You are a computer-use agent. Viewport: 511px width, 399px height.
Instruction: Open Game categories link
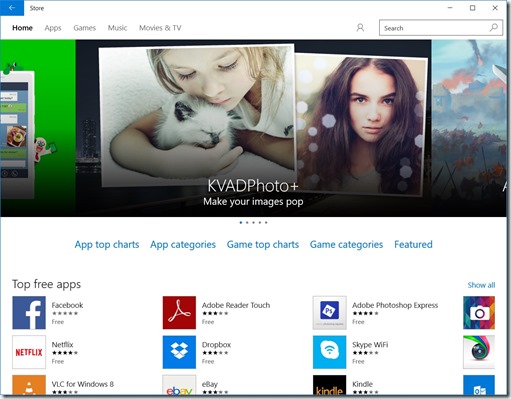click(x=346, y=244)
